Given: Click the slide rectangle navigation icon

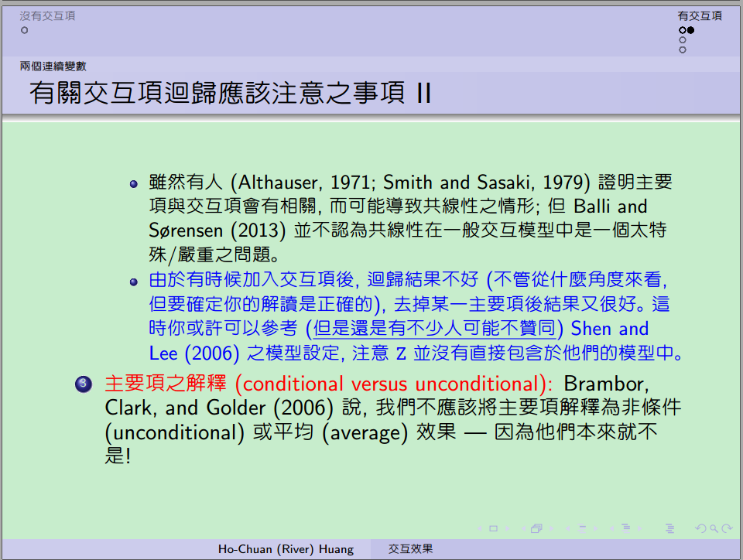Looking at the screenshot, I should coord(493,528).
